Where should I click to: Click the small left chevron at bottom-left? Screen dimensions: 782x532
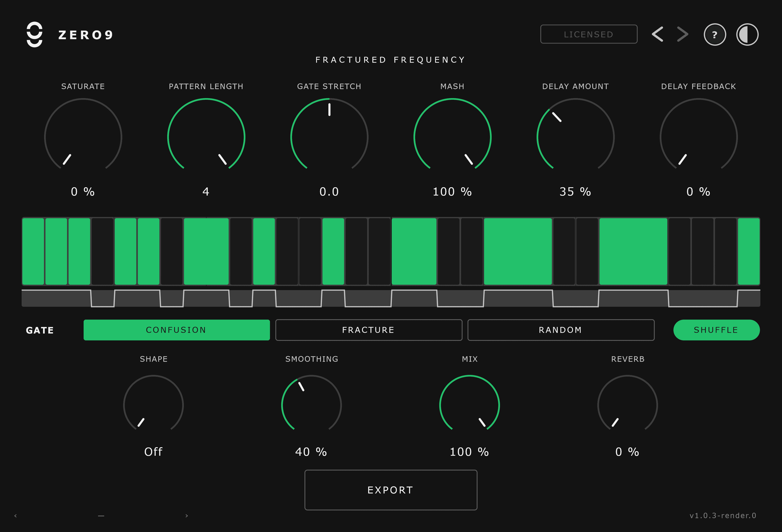[15, 516]
